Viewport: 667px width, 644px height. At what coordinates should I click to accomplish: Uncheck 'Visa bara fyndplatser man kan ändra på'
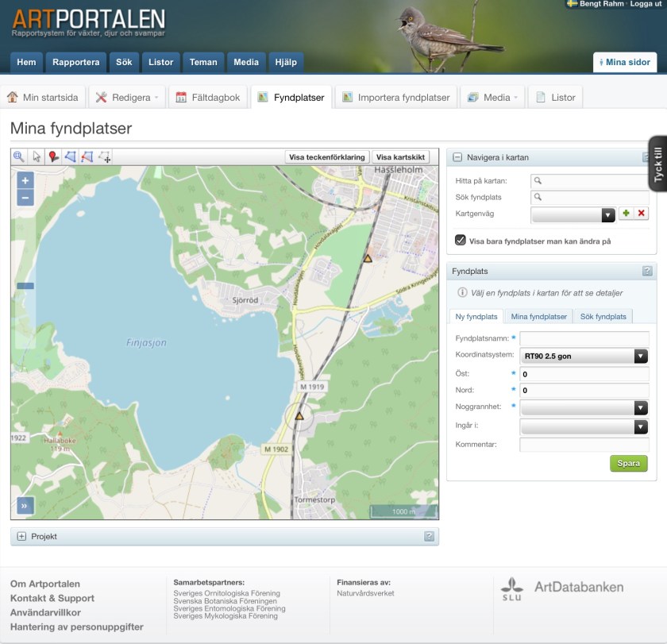pos(460,241)
